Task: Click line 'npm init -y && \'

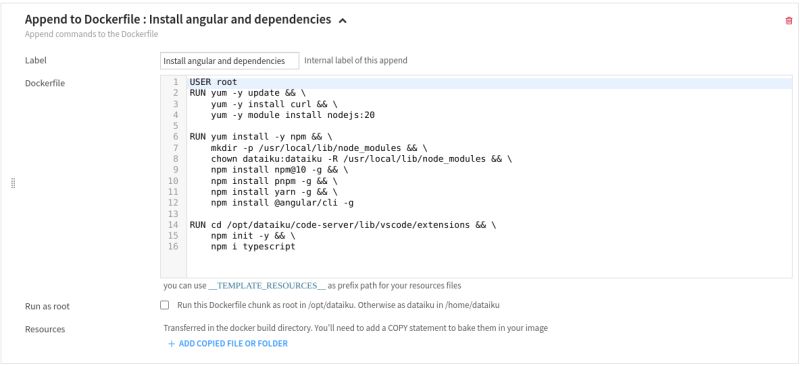Action: pos(253,236)
